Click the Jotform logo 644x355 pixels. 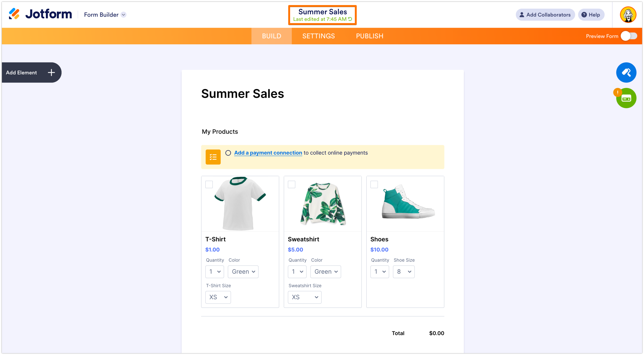click(40, 14)
